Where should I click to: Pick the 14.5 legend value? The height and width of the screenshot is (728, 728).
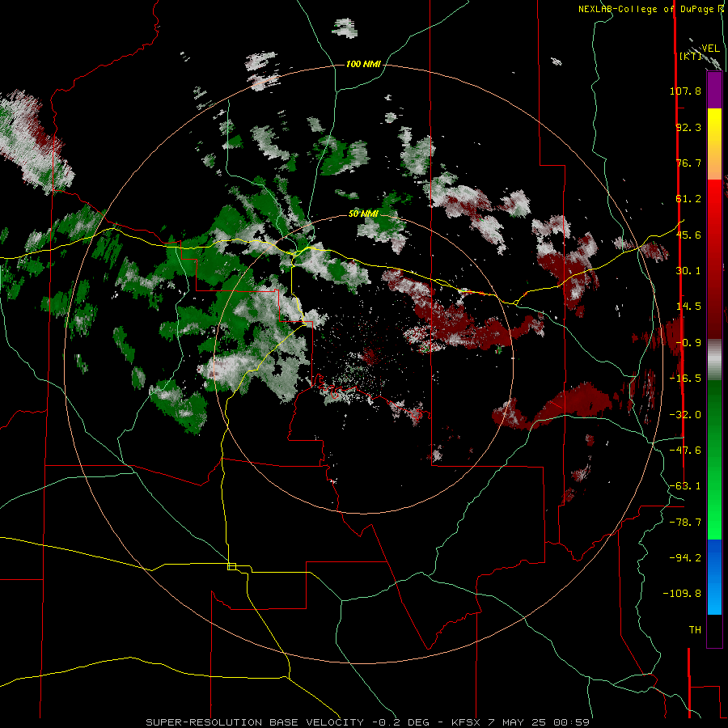[688, 307]
